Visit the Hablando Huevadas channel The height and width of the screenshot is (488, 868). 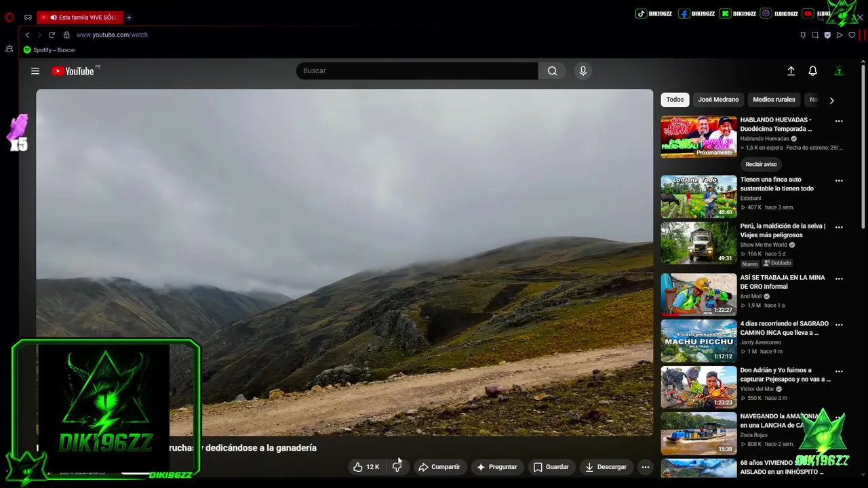click(x=765, y=139)
